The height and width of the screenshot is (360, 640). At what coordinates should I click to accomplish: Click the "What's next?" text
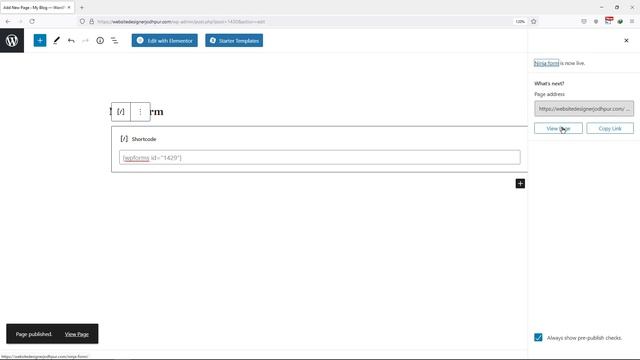point(549,83)
